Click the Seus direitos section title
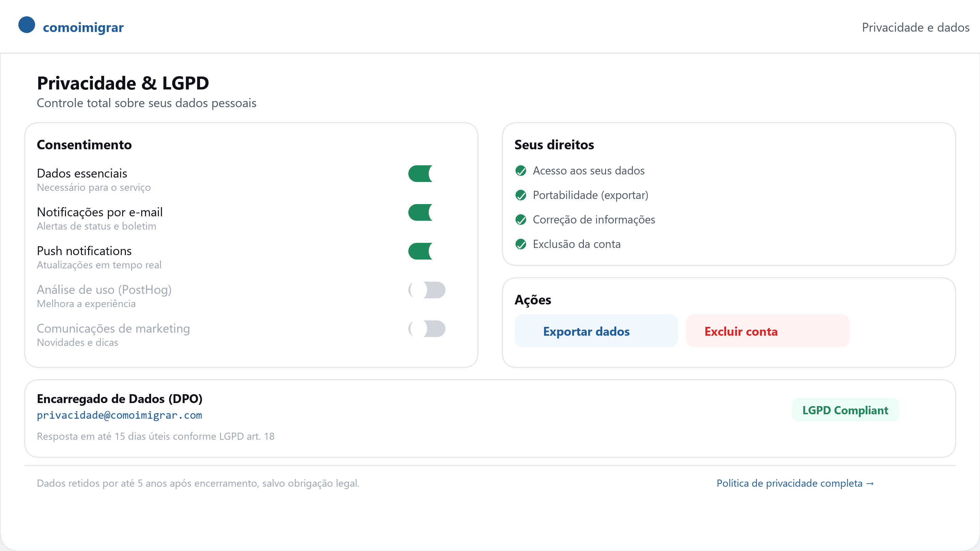This screenshot has height=551, width=980. [x=554, y=145]
